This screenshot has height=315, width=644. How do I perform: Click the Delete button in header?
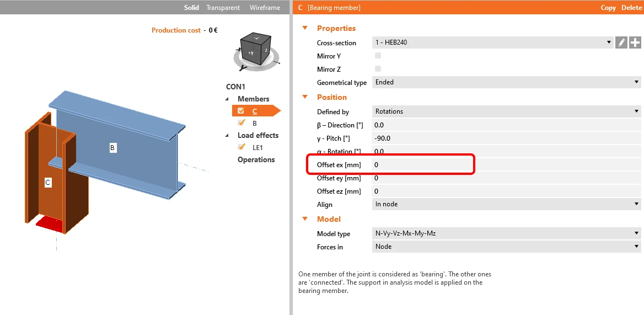[x=631, y=7]
